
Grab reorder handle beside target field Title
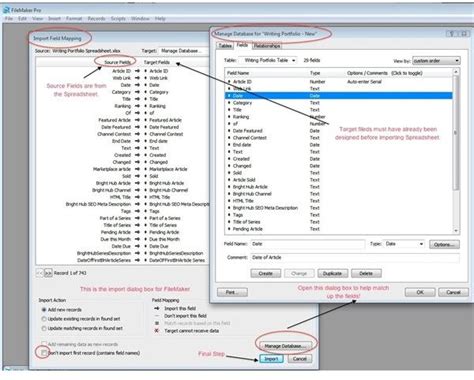[x=146, y=99]
